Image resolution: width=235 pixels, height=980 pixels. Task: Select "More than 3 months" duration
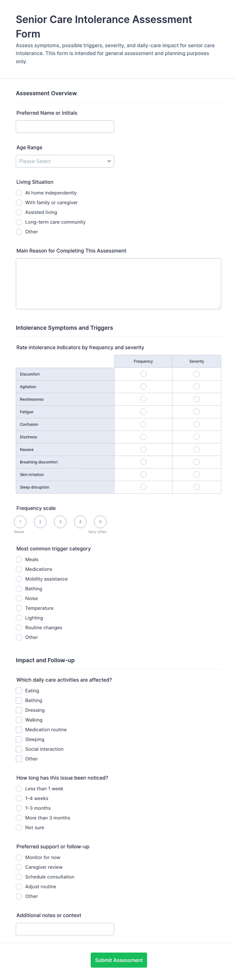19,818
